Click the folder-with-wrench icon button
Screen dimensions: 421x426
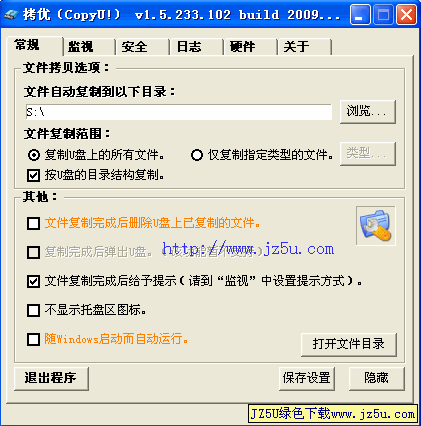(x=376, y=226)
